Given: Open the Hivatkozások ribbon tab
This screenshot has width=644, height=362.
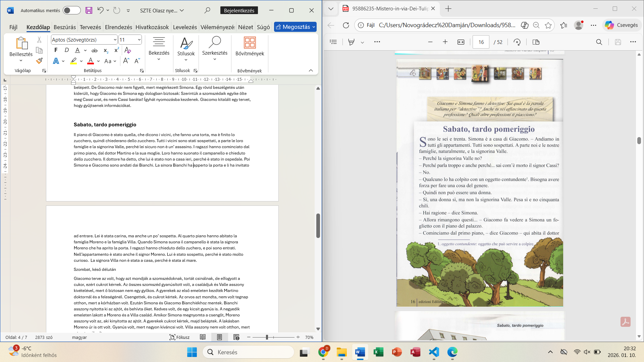Looking at the screenshot, I should 152,27.
